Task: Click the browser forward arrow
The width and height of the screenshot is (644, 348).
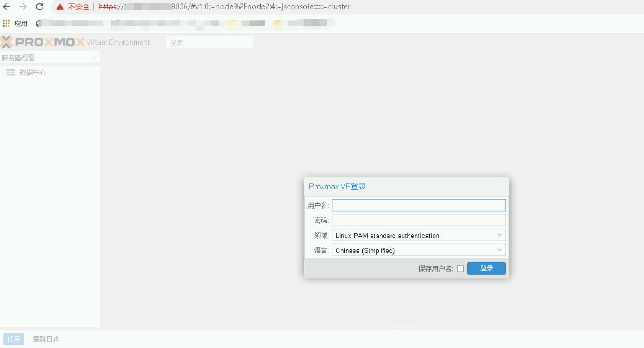Action: [23, 6]
